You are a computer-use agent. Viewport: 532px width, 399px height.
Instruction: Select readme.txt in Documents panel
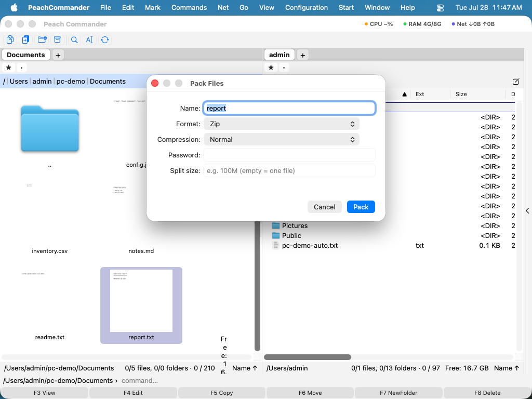(49, 337)
